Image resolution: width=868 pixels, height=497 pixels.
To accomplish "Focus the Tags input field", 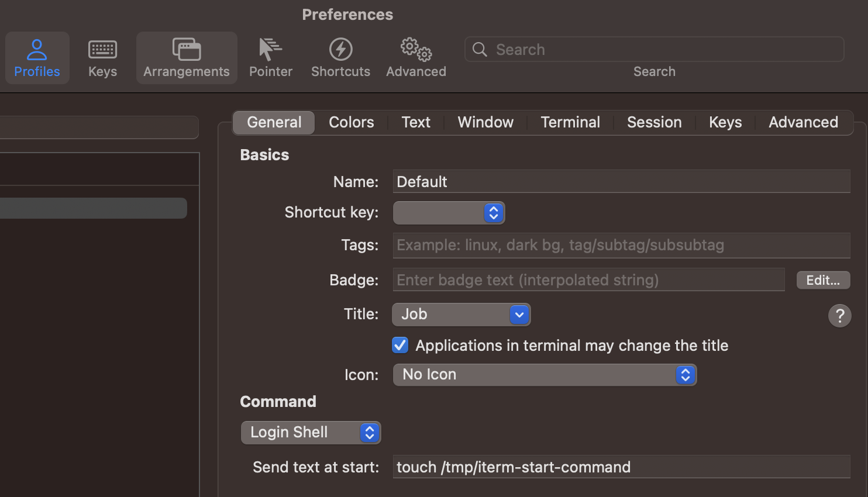I will (x=621, y=246).
